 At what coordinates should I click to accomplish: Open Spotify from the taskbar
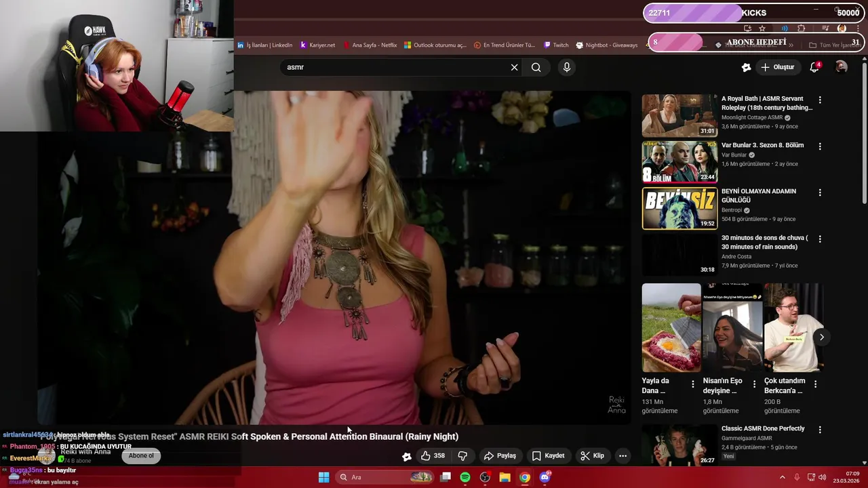(465, 477)
